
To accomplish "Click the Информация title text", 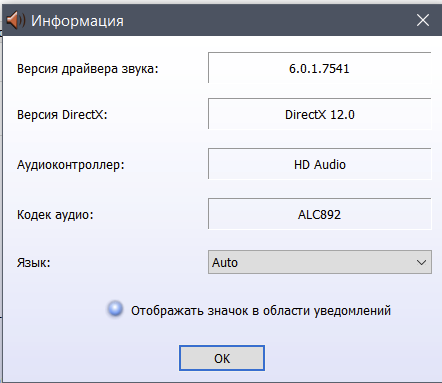I will (77, 21).
